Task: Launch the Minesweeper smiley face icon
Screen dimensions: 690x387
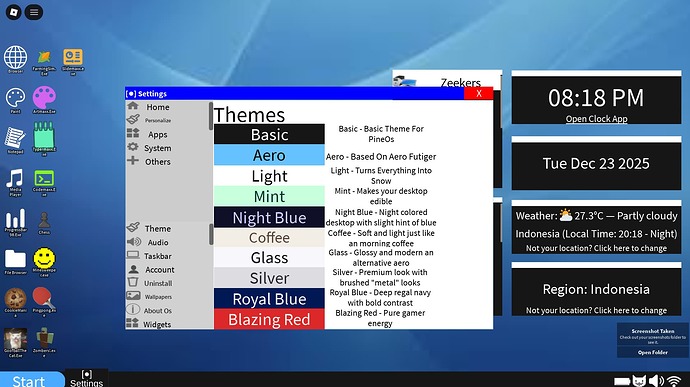Action: (x=44, y=258)
